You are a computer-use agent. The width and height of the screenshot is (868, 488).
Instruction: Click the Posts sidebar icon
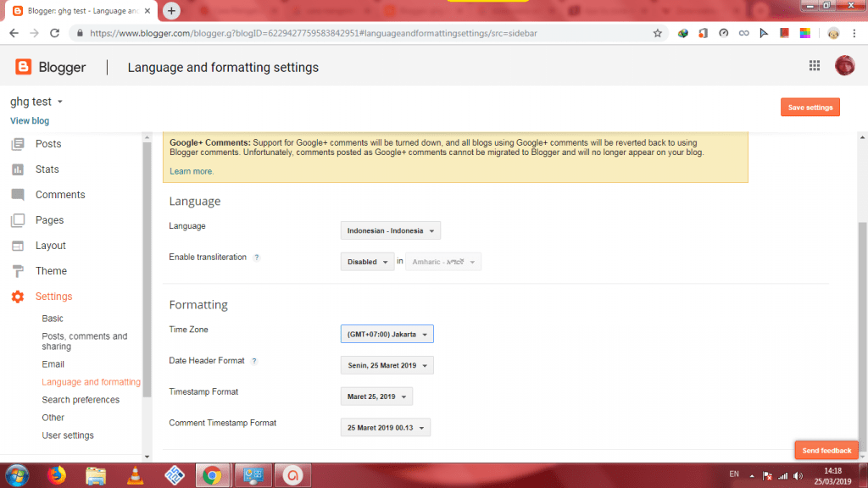tap(18, 144)
